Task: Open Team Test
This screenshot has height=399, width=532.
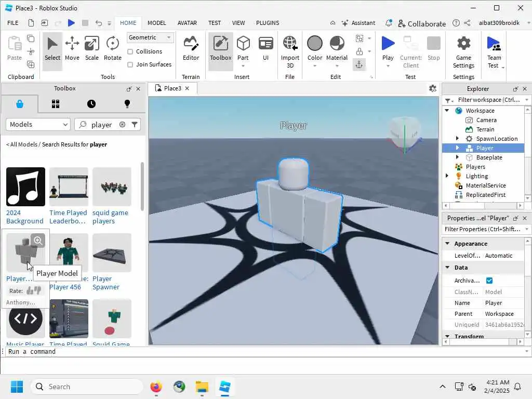Action: point(494,52)
